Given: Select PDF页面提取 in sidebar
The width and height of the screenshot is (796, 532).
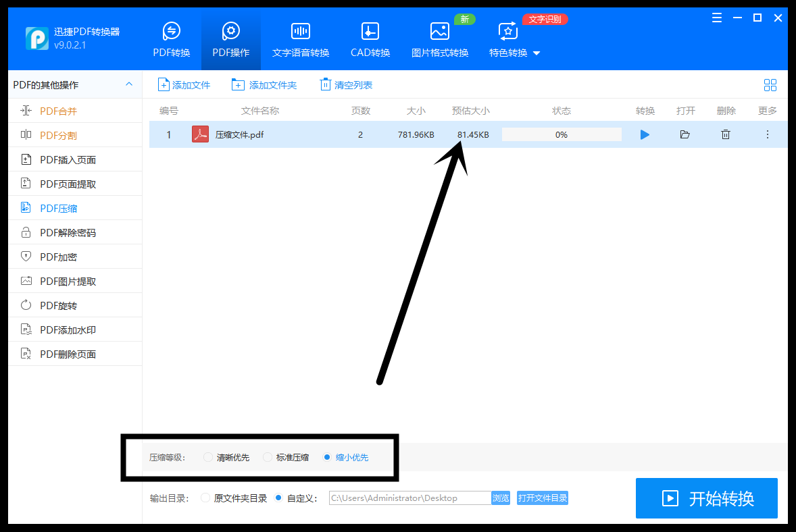Looking at the screenshot, I should 75,184.
